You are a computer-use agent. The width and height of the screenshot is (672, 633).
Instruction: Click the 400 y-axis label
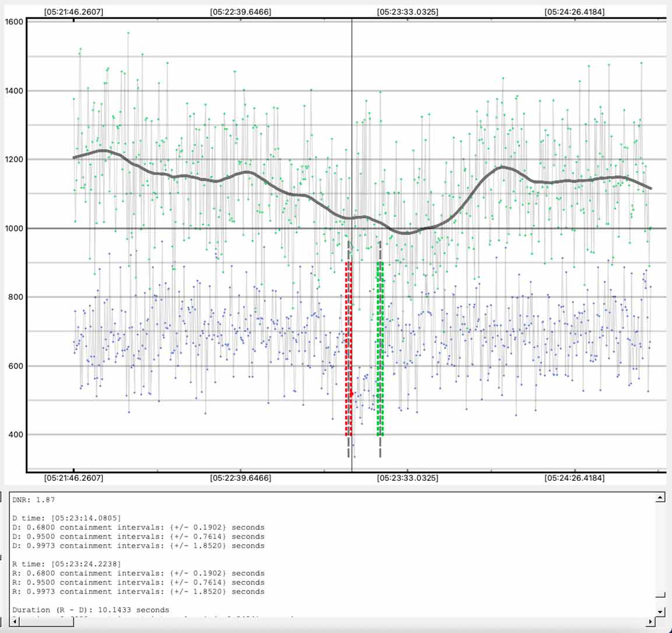coord(16,435)
